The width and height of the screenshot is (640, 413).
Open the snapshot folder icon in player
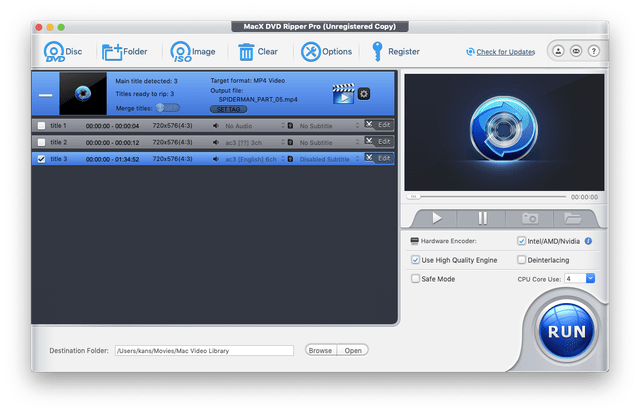click(x=573, y=218)
